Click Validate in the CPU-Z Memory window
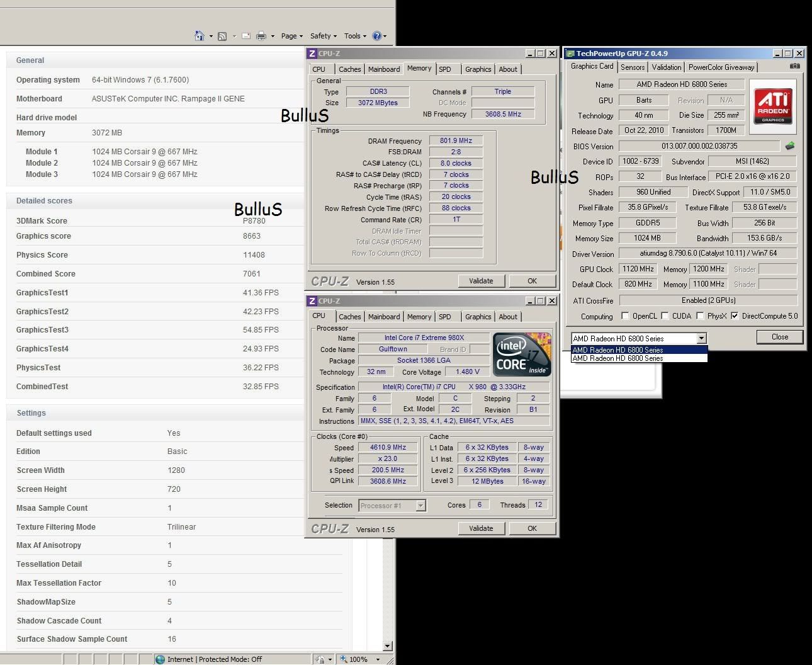 [481, 281]
